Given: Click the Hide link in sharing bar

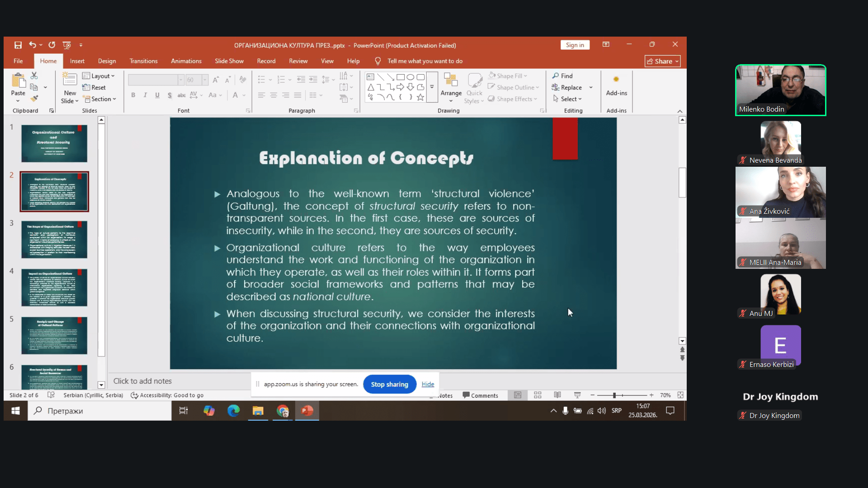Looking at the screenshot, I should 428,384.
